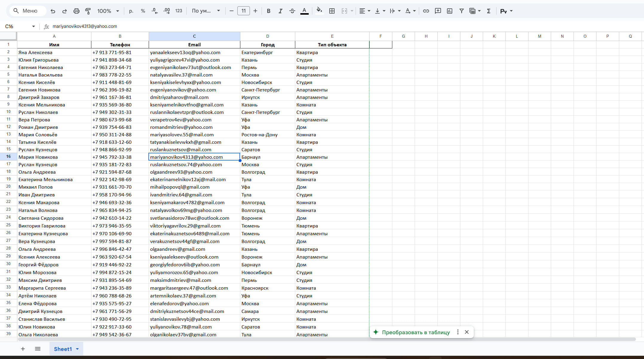Create a filter with funnel icon
The image size is (644, 359).
pos(462,11)
